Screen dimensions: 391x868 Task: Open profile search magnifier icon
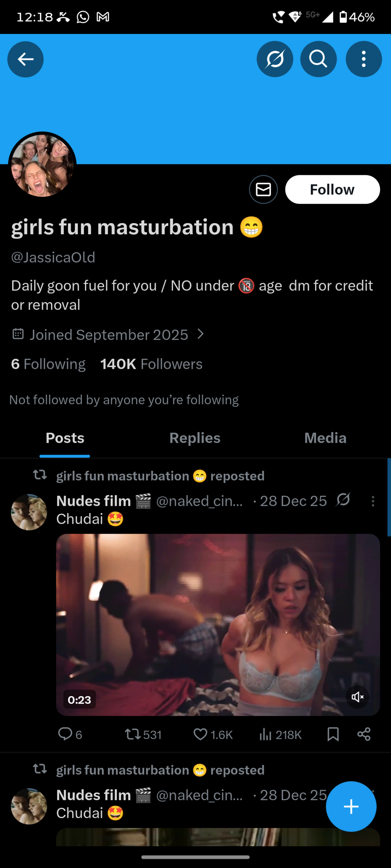(x=318, y=59)
